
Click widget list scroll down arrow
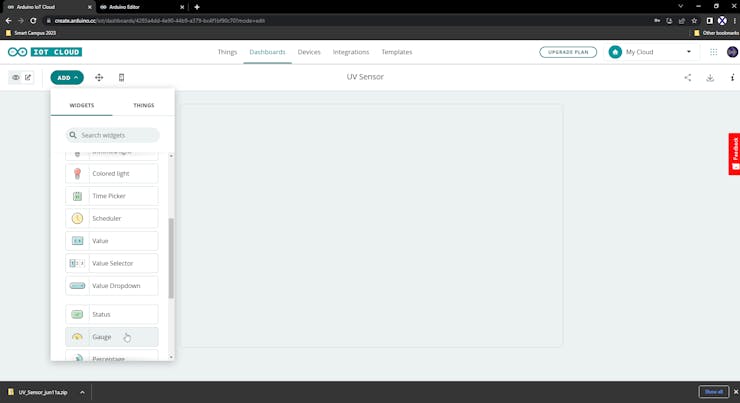(x=171, y=357)
